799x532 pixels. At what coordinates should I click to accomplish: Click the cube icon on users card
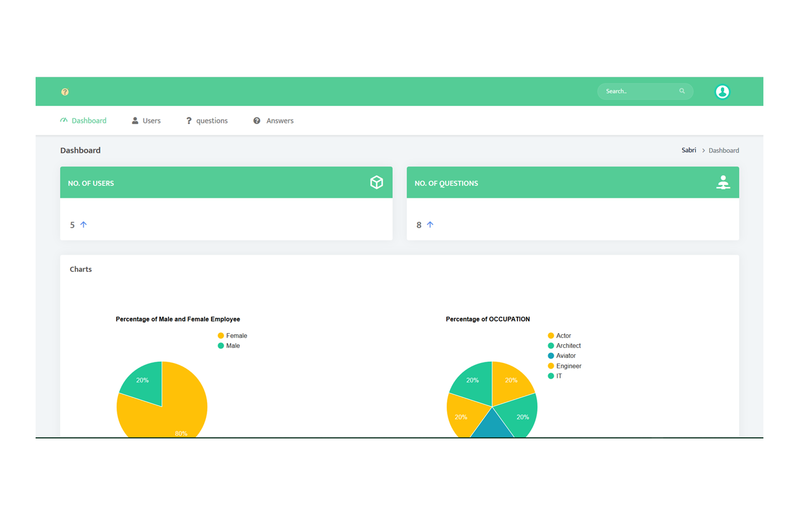pos(376,182)
